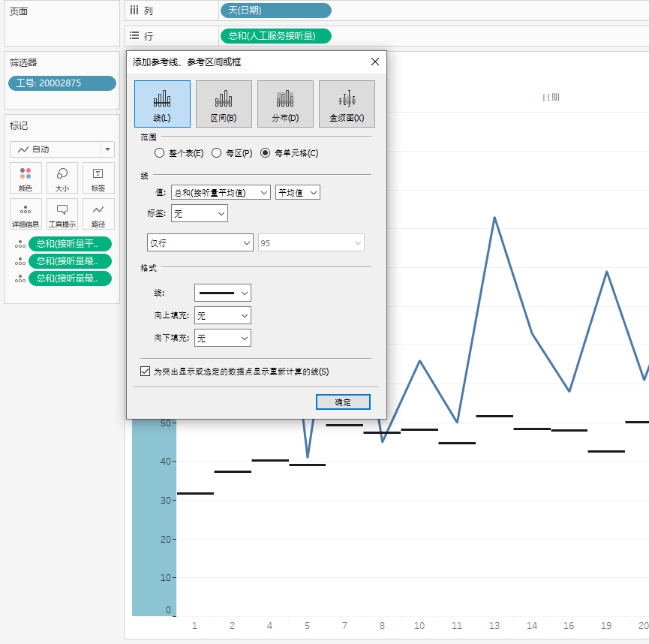Viewport: 649px width, 644px height.
Task: Open the 大小 size mark card
Action: click(62, 179)
